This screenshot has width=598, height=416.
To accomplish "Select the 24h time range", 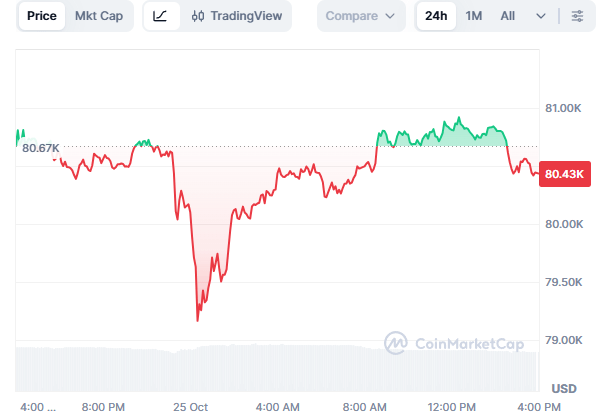I will pos(436,16).
